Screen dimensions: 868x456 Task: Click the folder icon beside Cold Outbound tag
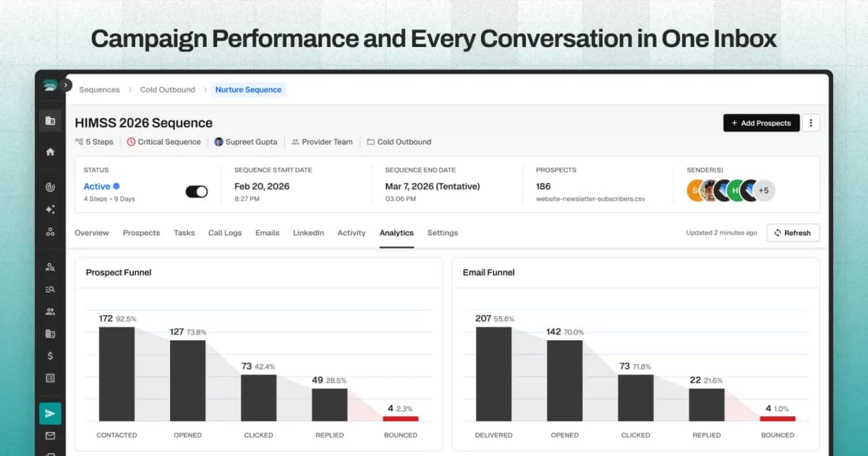pyautogui.click(x=370, y=142)
